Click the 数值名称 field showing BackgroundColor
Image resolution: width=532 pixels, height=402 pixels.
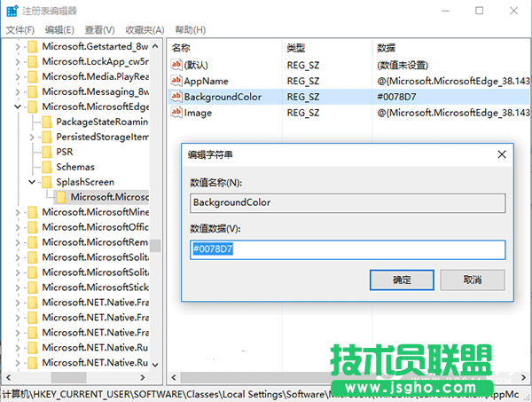tap(348, 203)
